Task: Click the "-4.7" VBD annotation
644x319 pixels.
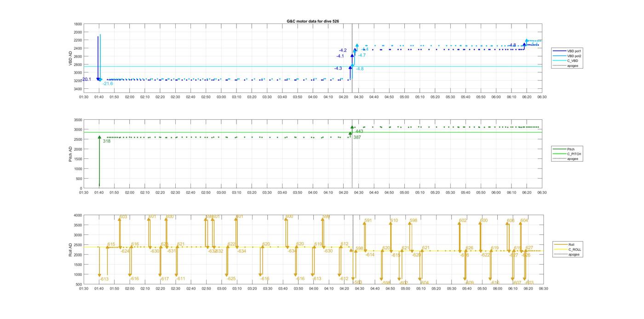Action: click(x=362, y=55)
